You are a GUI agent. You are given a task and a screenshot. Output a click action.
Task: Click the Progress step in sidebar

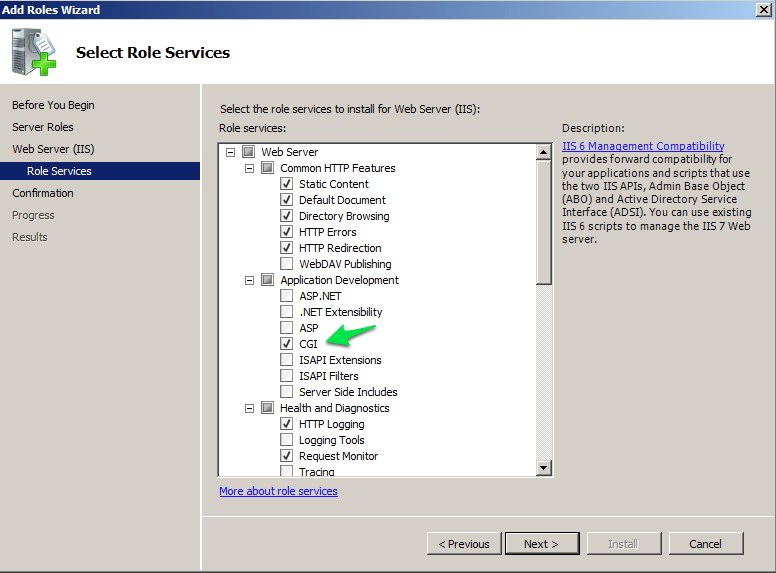pos(33,215)
